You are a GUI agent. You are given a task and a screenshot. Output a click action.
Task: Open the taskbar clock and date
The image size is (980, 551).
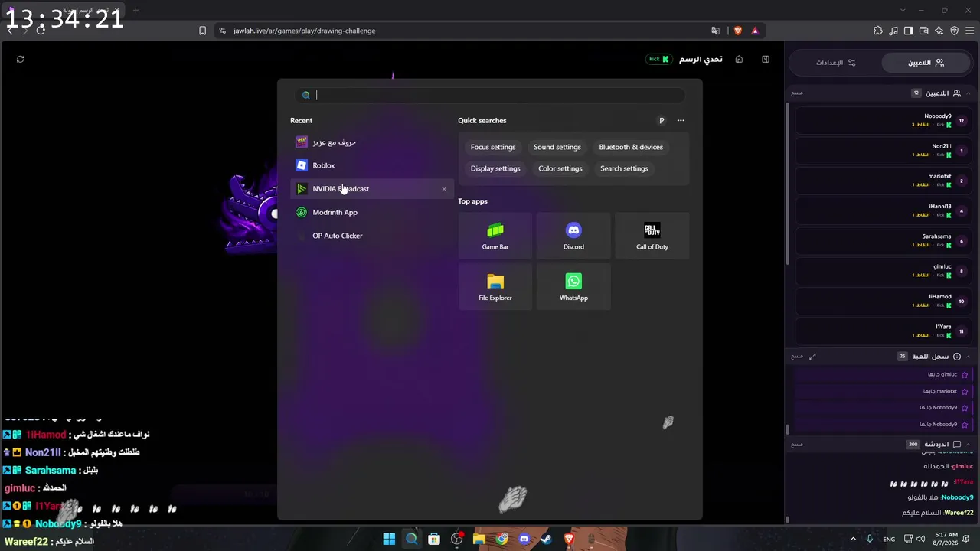(946, 540)
